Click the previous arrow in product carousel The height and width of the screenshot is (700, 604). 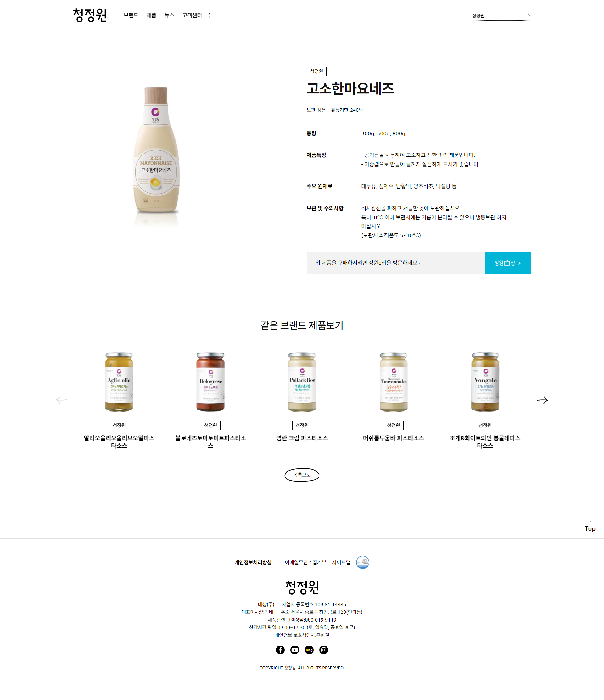(x=61, y=400)
